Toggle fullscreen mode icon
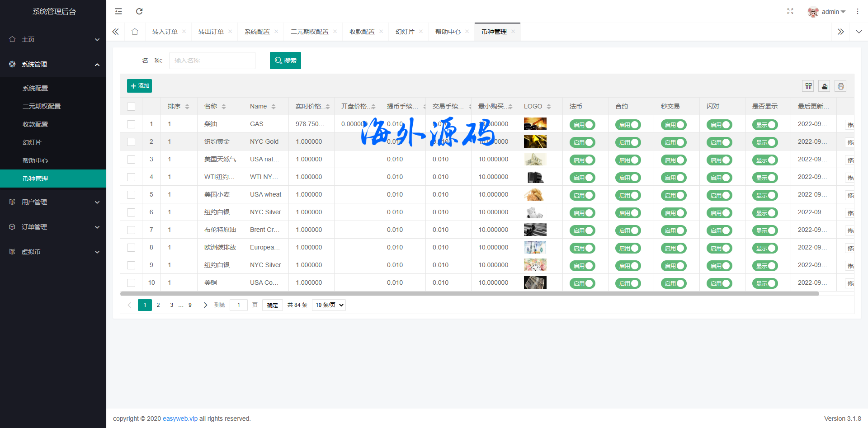The image size is (868, 428). pyautogui.click(x=790, y=11)
